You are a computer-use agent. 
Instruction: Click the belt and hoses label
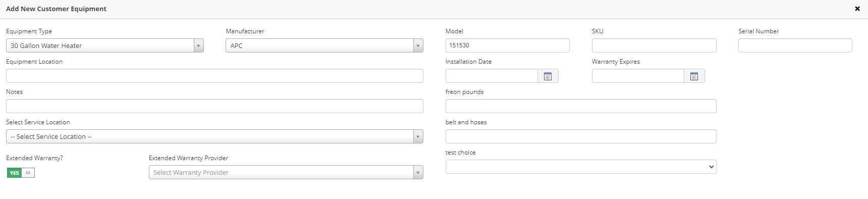point(466,122)
